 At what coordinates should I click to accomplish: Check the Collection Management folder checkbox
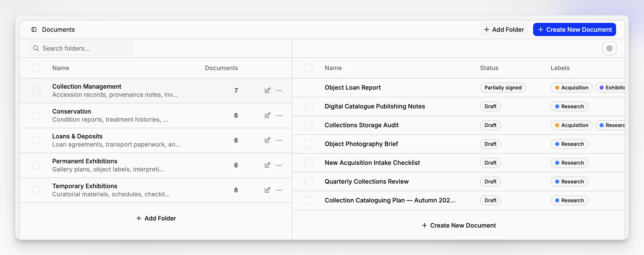click(36, 91)
